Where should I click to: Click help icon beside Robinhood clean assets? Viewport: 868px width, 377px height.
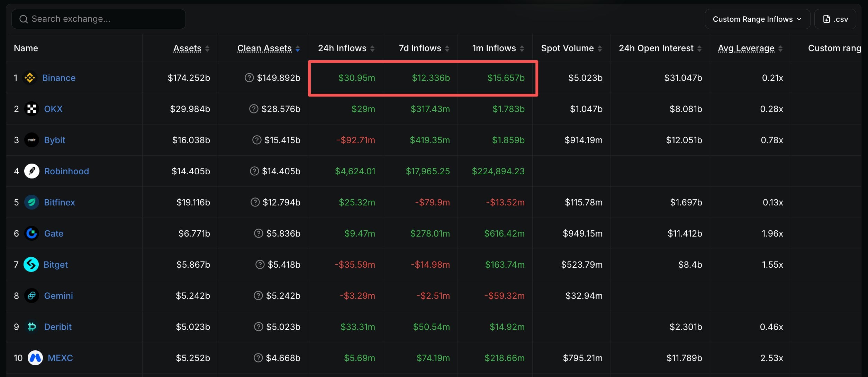point(254,171)
